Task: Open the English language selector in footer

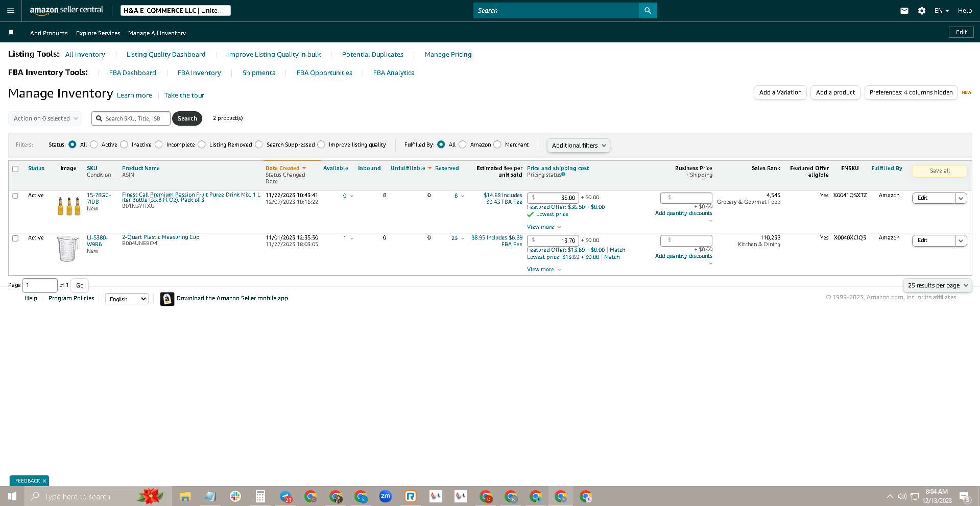Action: coord(127,299)
